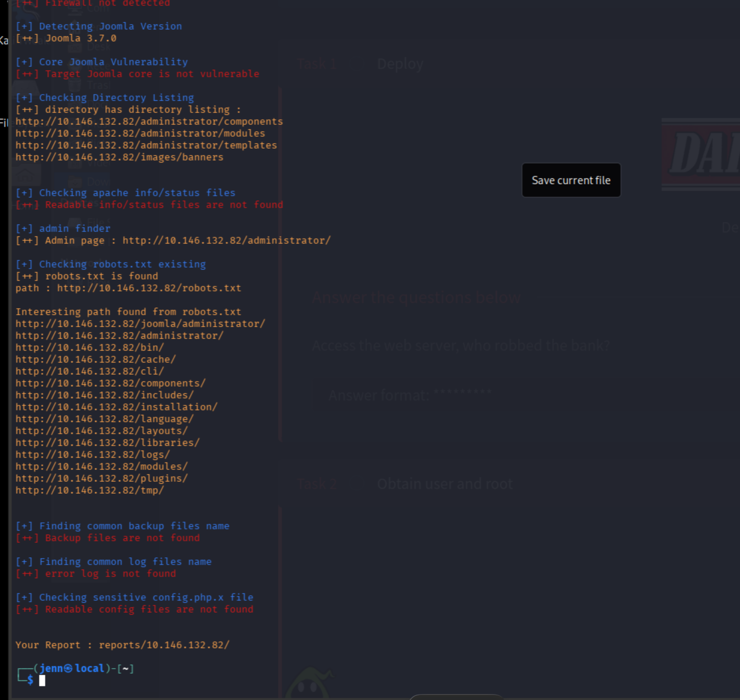Viewport: 740px width, 700px height.
Task: Click 'Target Joomla core is not vulnerable' line
Action: (x=137, y=74)
